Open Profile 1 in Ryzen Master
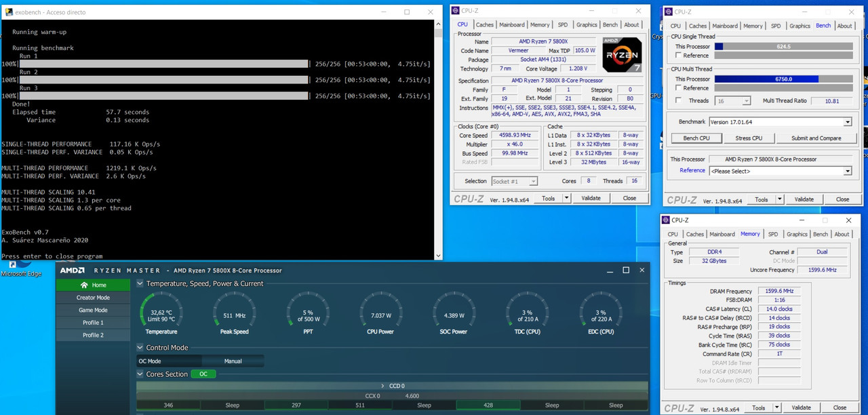The height and width of the screenshot is (415, 868). 94,323
